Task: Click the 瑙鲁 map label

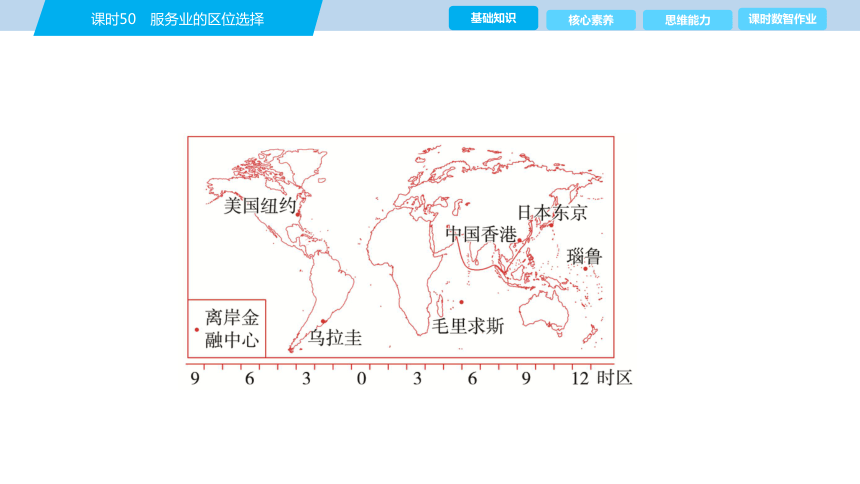Action: tap(585, 256)
